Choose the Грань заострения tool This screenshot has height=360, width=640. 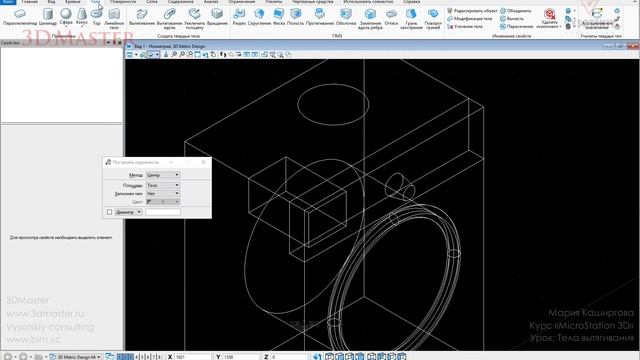pos(411,19)
